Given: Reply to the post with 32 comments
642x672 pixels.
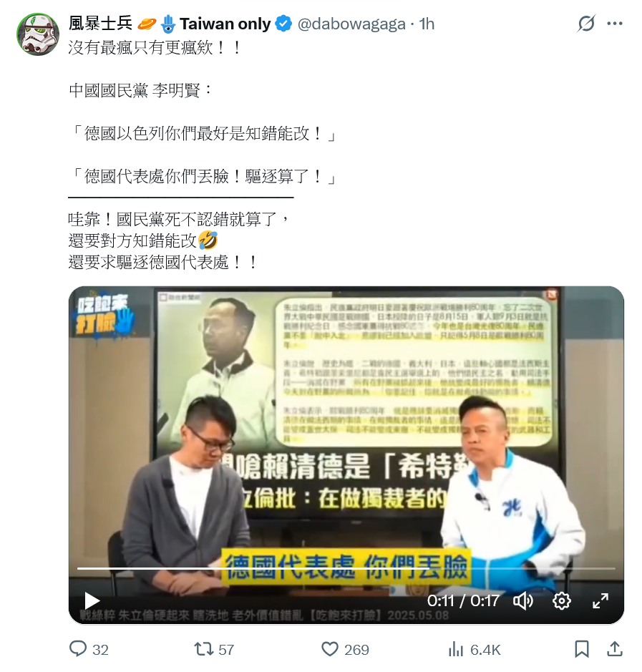Looking at the screenshot, I should (x=89, y=649).
